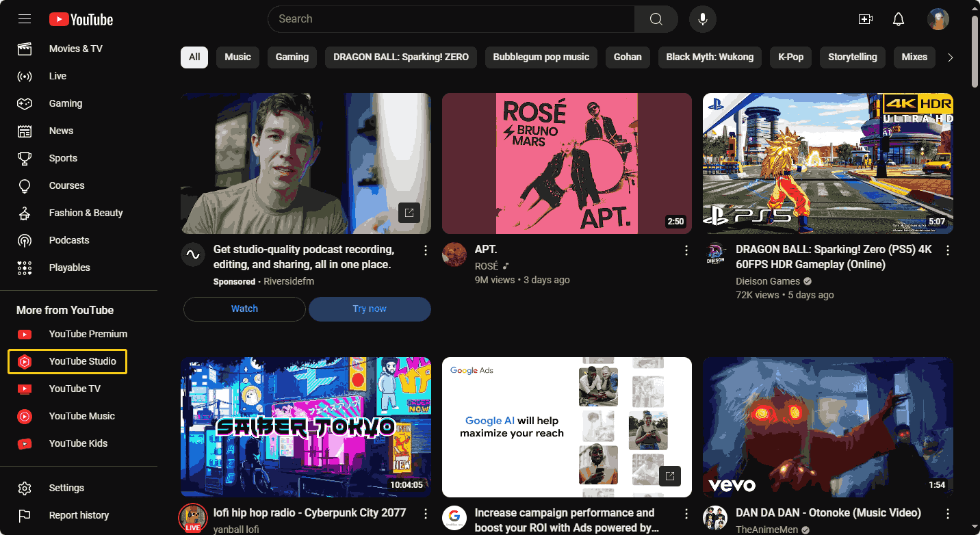Open the Riverside podcast ad thumbnail
The width and height of the screenshot is (980, 535).
pyautogui.click(x=306, y=164)
